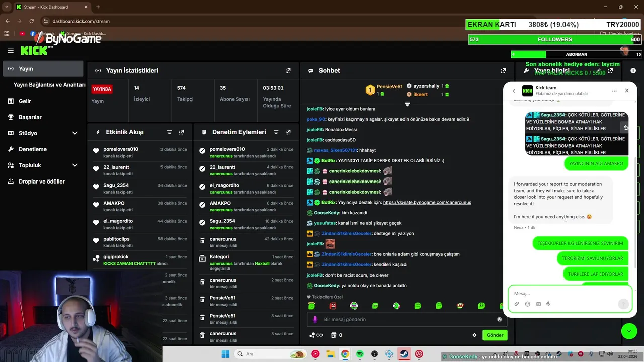Click yusufatas username in chat
Image resolution: width=644 pixels, height=362 pixels.
coord(325,223)
